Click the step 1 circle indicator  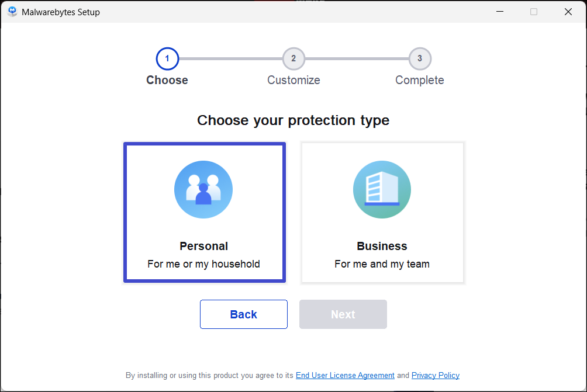167,58
